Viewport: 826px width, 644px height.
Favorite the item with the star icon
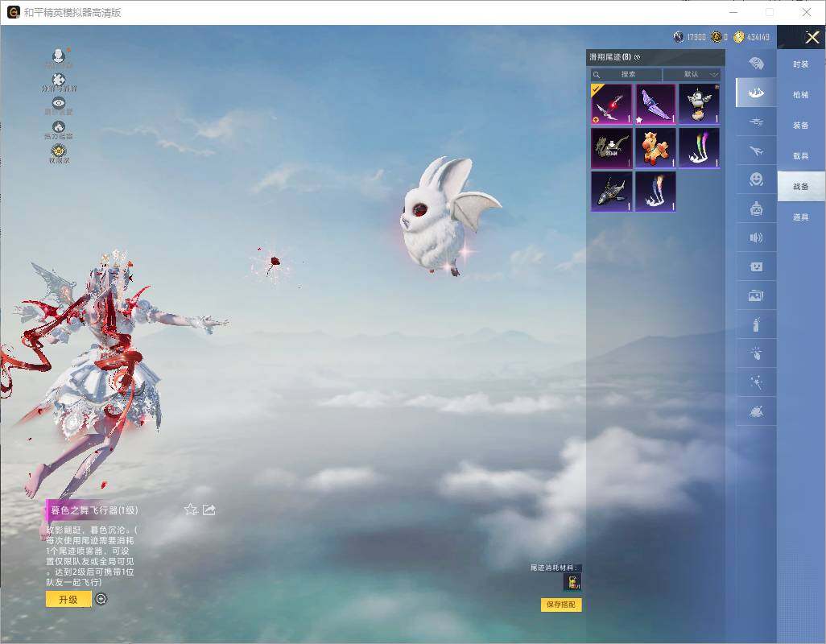coord(191,510)
